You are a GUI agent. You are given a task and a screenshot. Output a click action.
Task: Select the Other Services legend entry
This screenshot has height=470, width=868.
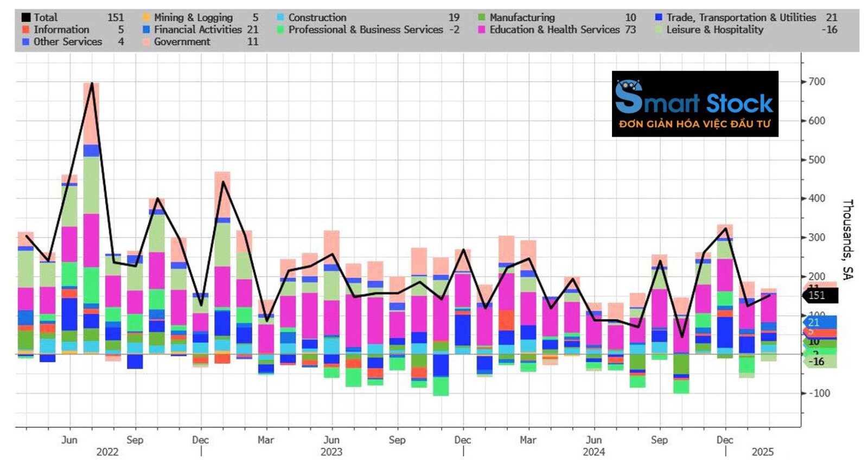[67, 42]
